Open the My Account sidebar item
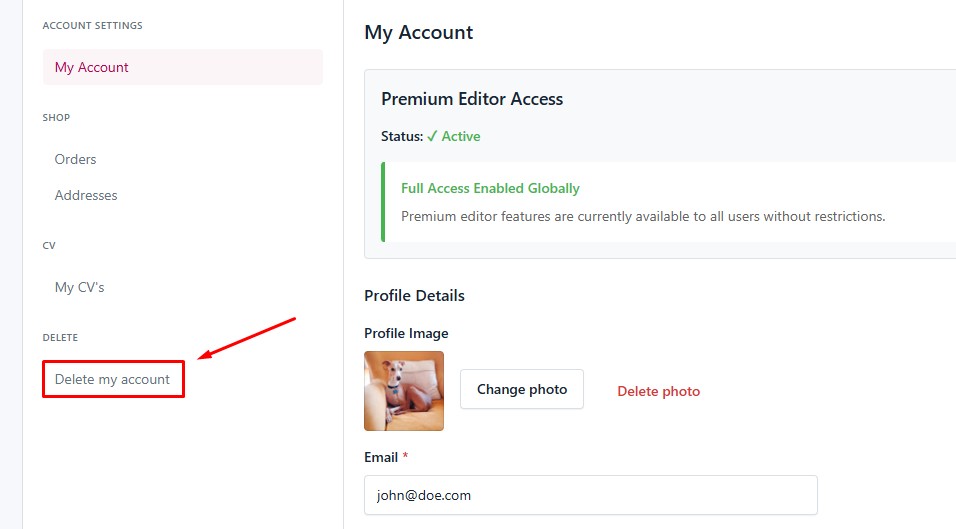Image resolution: width=956 pixels, height=529 pixels. [x=92, y=68]
